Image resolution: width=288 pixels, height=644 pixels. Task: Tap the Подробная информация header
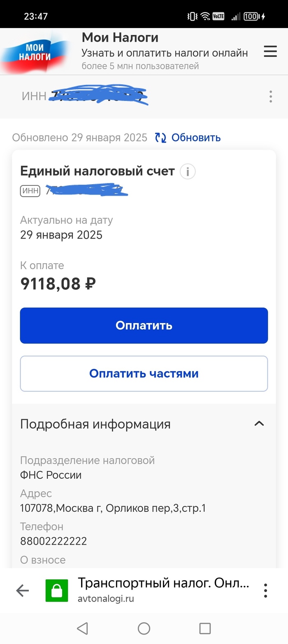click(95, 424)
